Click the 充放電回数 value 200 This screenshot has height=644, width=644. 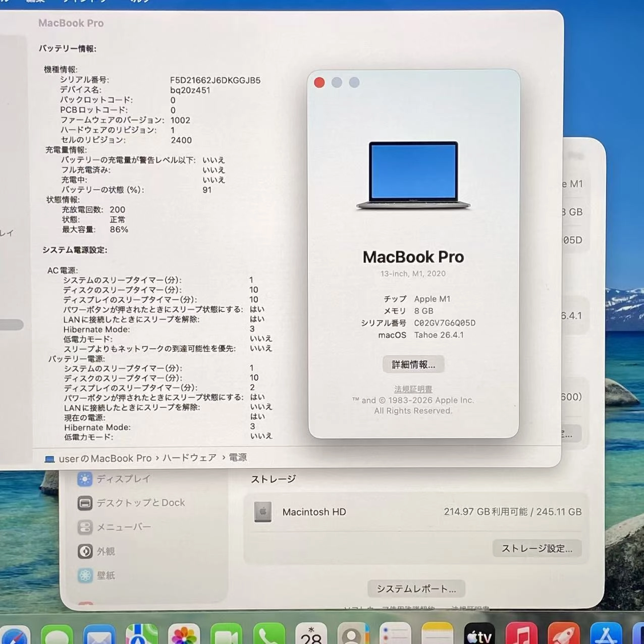coord(118,209)
